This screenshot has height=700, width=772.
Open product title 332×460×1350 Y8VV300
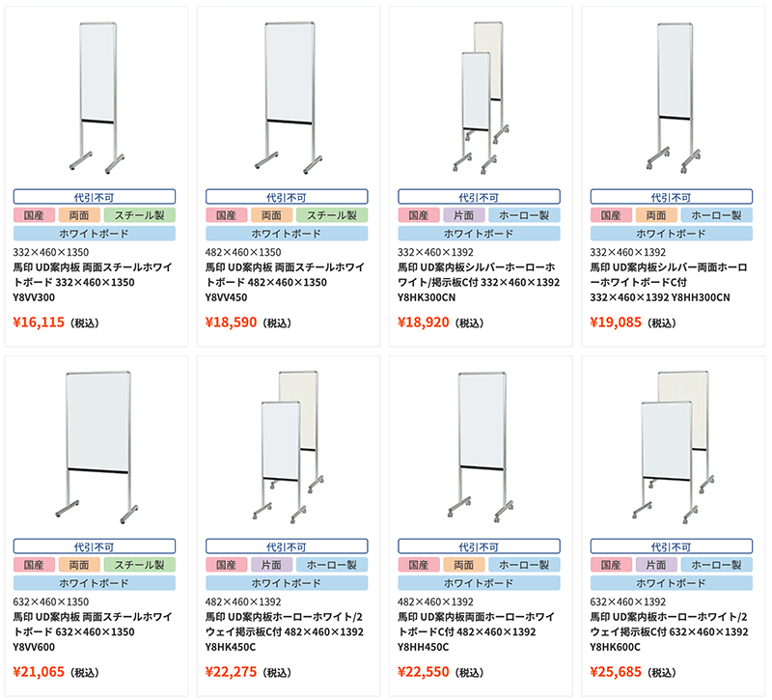[93, 282]
